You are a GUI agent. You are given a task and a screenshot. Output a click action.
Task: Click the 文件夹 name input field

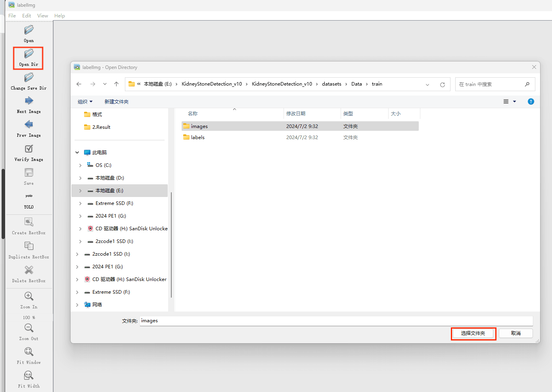(335, 321)
